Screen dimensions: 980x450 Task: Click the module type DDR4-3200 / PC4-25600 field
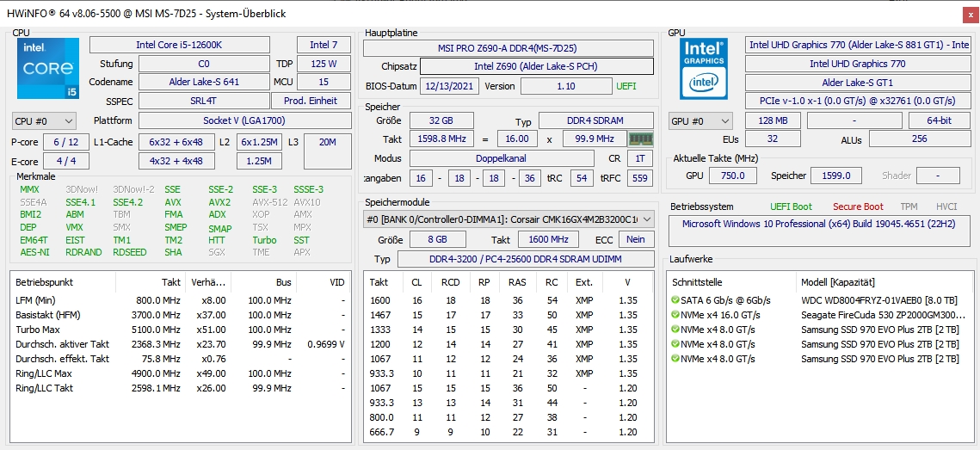(526, 259)
